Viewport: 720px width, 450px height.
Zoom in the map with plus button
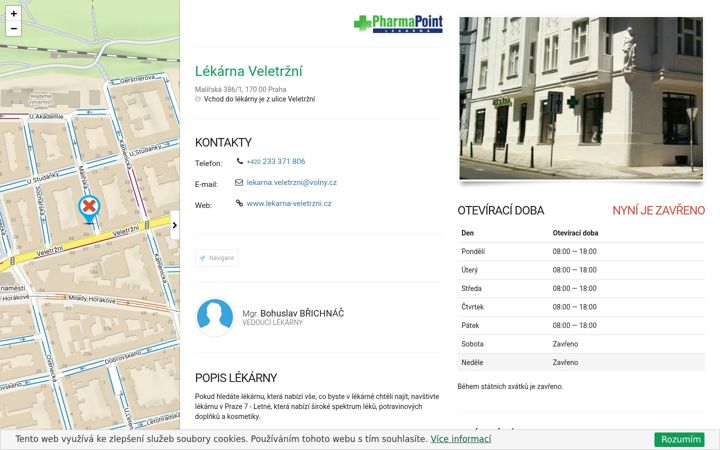(14, 13)
